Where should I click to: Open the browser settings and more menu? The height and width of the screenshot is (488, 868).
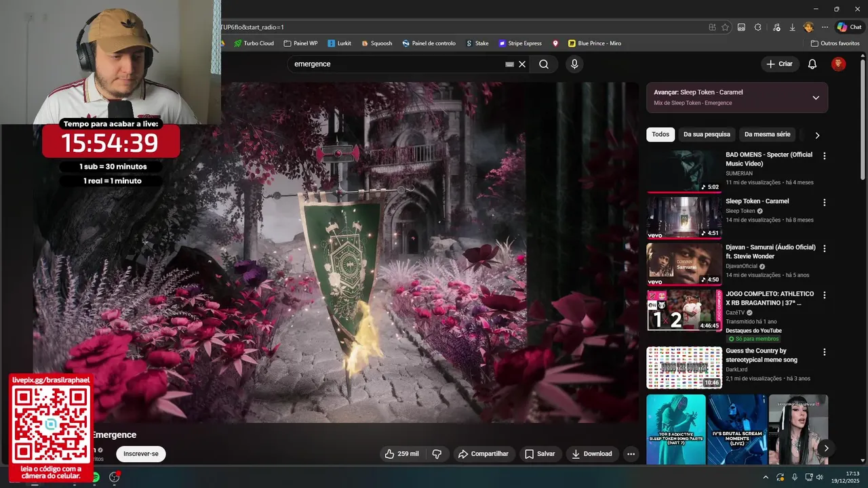coord(825,27)
